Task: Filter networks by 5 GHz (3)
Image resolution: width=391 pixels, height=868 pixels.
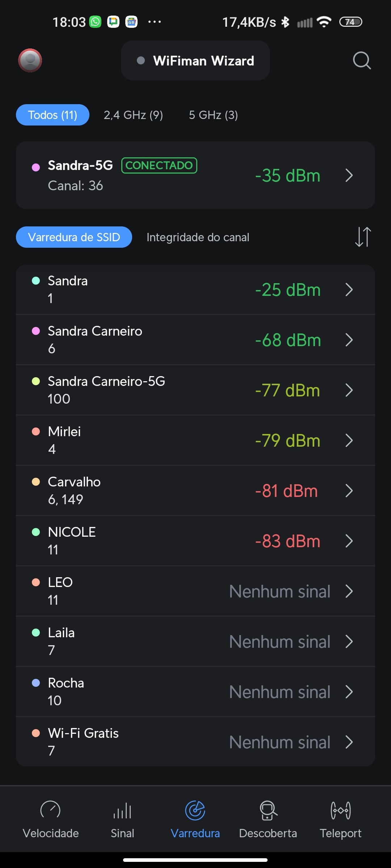Action: [213, 115]
